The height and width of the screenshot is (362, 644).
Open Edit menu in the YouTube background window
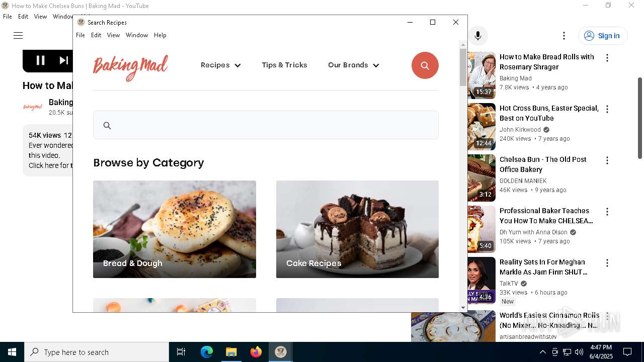tap(23, 17)
